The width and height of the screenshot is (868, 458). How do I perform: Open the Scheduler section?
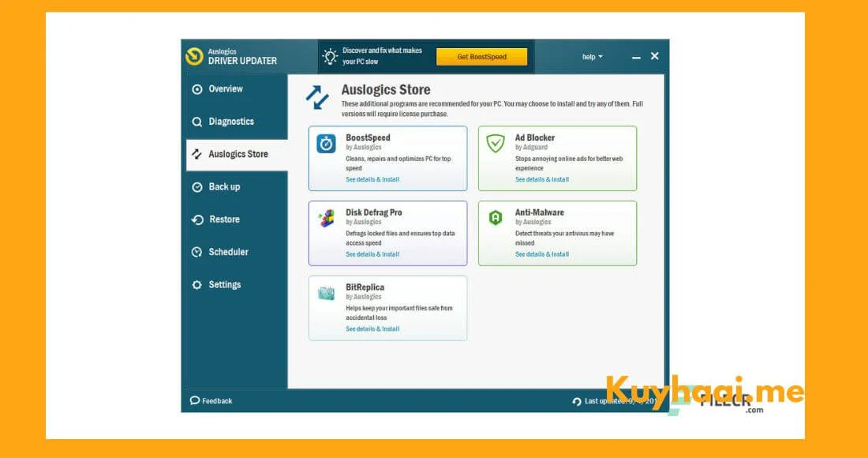coord(237,252)
